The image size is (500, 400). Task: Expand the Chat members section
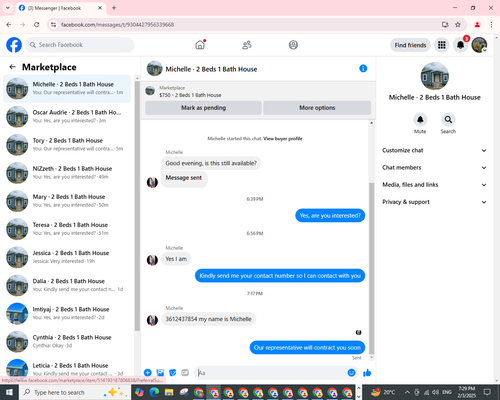coord(434,167)
